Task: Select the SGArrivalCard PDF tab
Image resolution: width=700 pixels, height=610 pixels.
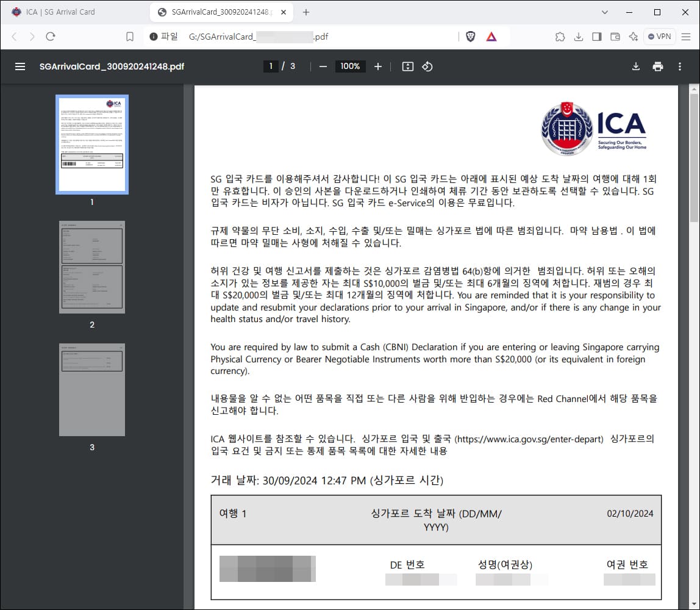Action: click(x=216, y=11)
